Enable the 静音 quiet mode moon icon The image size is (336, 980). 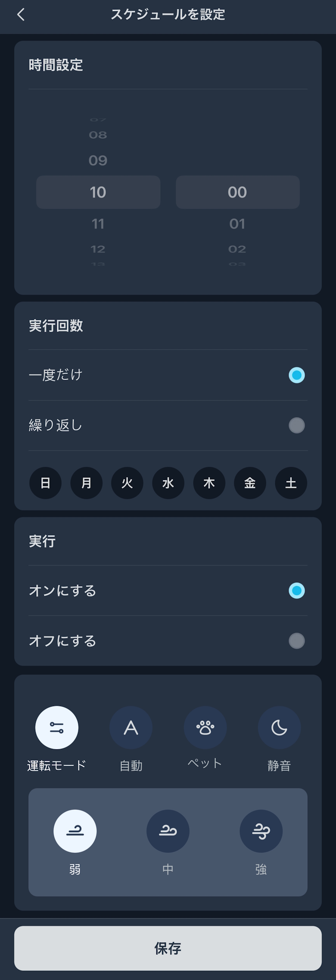coord(279,727)
